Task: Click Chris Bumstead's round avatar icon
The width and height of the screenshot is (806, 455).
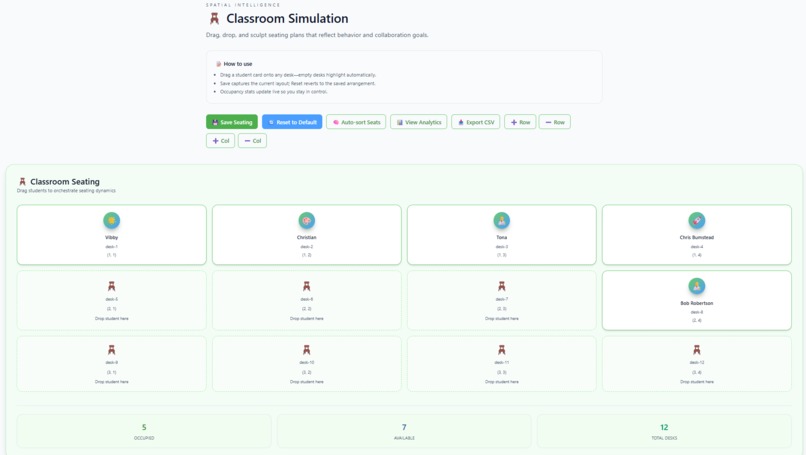Action: point(697,221)
